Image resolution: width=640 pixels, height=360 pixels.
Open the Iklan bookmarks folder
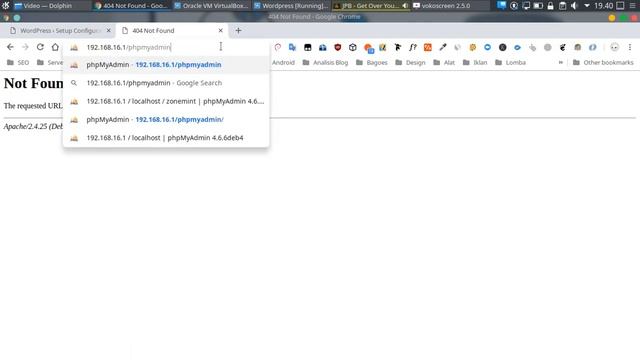point(475,62)
